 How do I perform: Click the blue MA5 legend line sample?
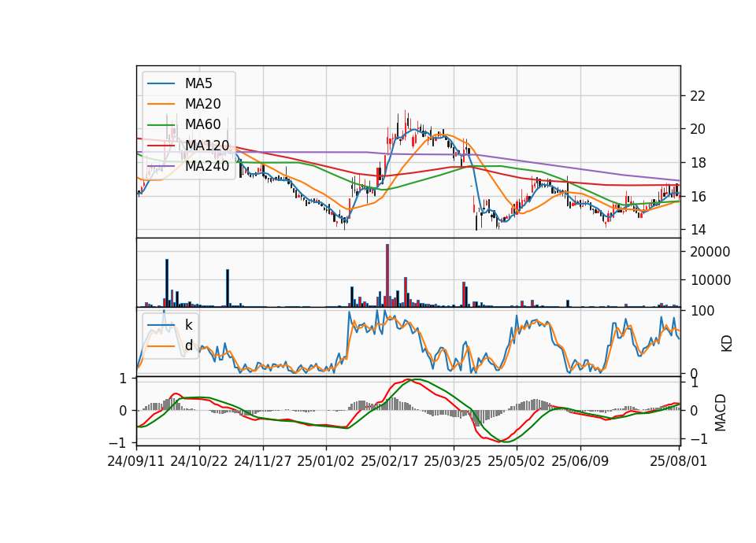click(161, 83)
